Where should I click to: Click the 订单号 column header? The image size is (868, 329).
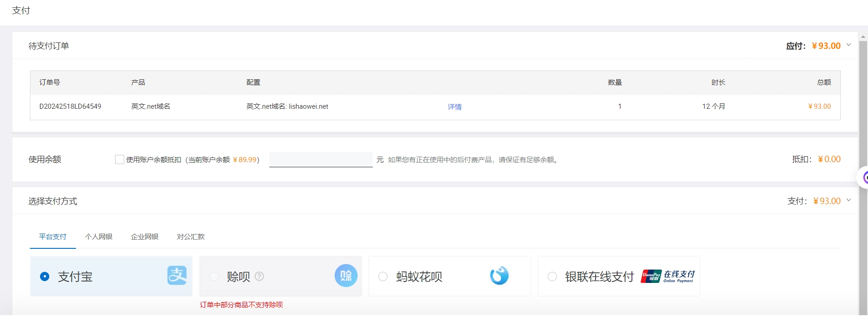(50, 82)
